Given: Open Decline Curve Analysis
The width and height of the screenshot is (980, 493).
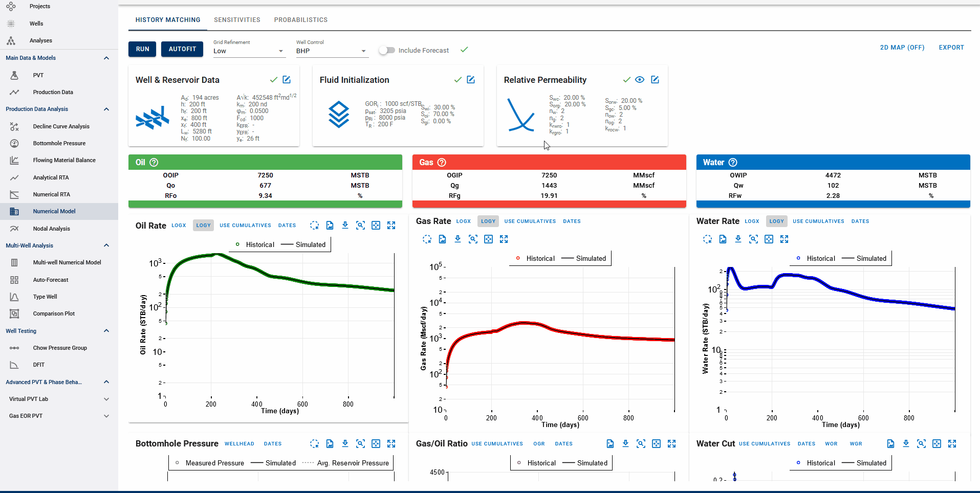Looking at the screenshot, I should 61,126.
